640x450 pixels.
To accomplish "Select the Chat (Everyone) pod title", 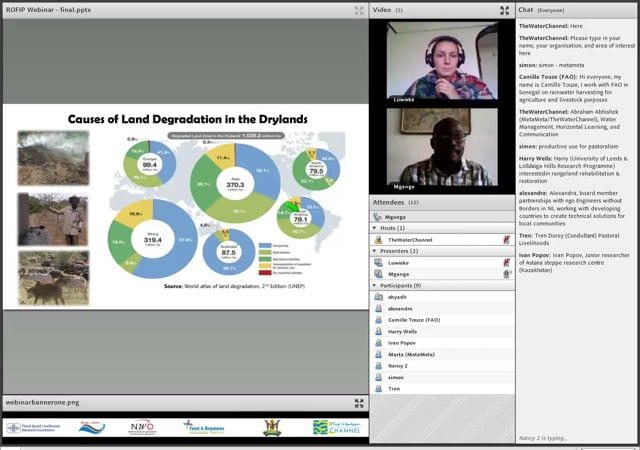I will pyautogui.click(x=541, y=10).
